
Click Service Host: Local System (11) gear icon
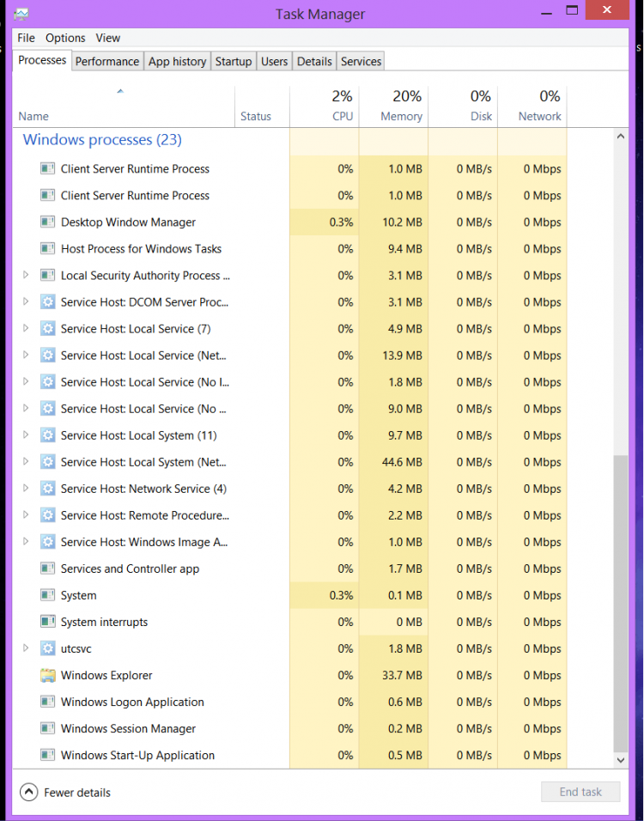[47, 435]
